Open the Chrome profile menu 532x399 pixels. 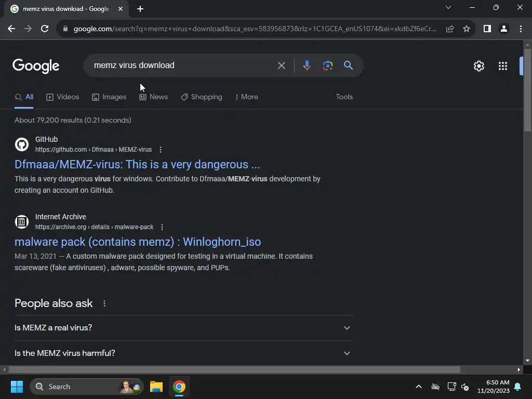(504, 29)
